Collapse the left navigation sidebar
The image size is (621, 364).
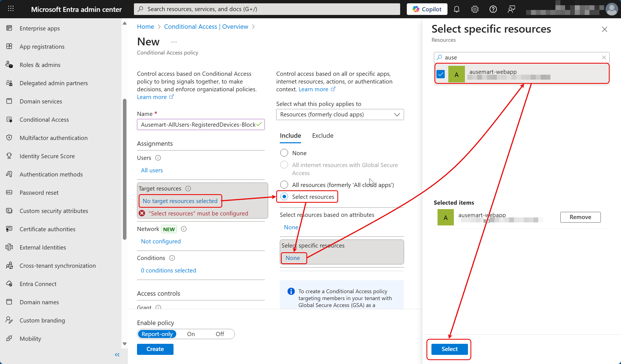117,355
